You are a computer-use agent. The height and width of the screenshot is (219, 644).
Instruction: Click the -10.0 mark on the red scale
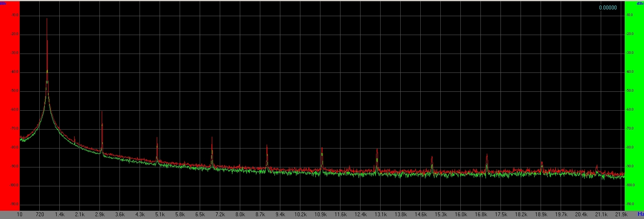15,15
